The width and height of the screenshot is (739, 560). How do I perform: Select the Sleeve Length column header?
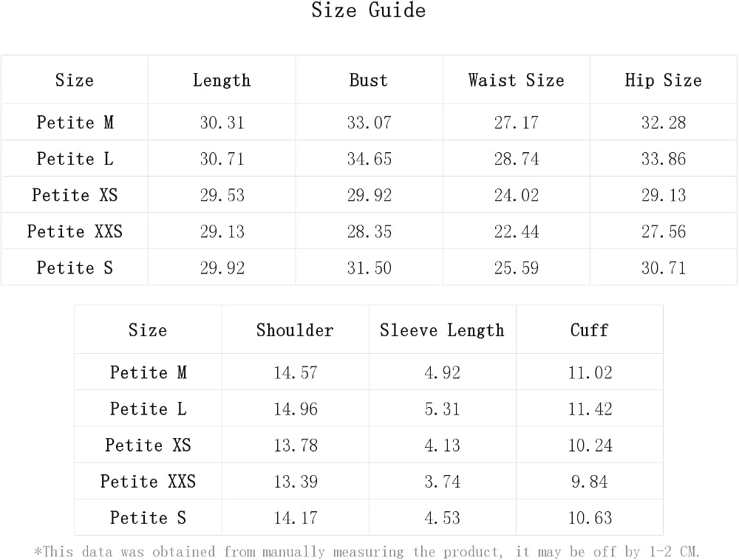tap(442, 330)
